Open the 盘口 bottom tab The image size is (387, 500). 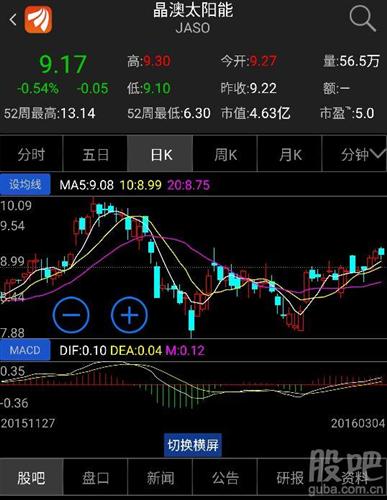tap(95, 478)
